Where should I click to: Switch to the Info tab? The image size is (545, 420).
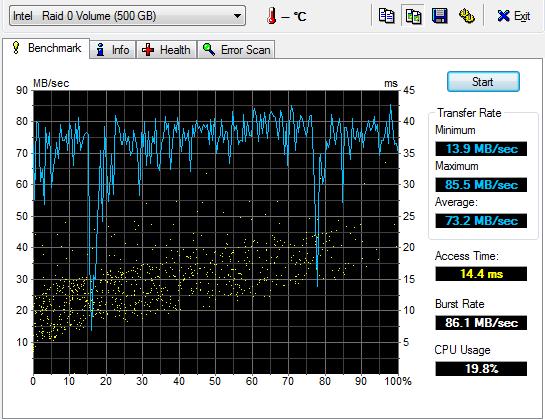(113, 50)
